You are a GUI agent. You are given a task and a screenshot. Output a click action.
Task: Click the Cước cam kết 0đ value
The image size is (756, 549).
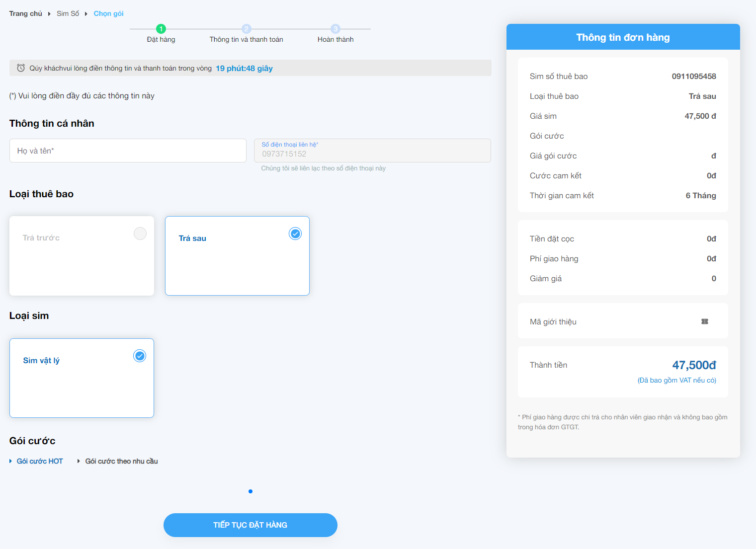(712, 175)
